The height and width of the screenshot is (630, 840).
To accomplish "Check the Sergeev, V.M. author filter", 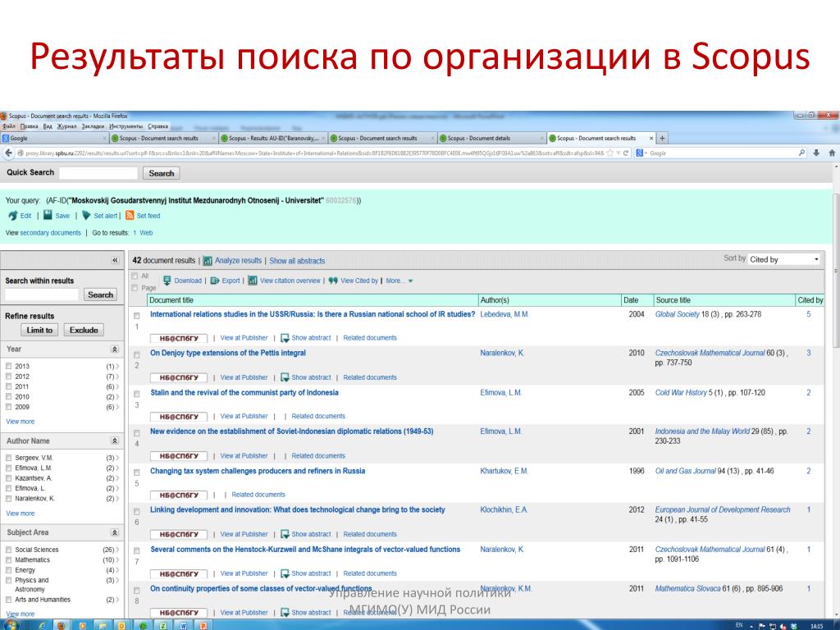I will pyautogui.click(x=8, y=458).
